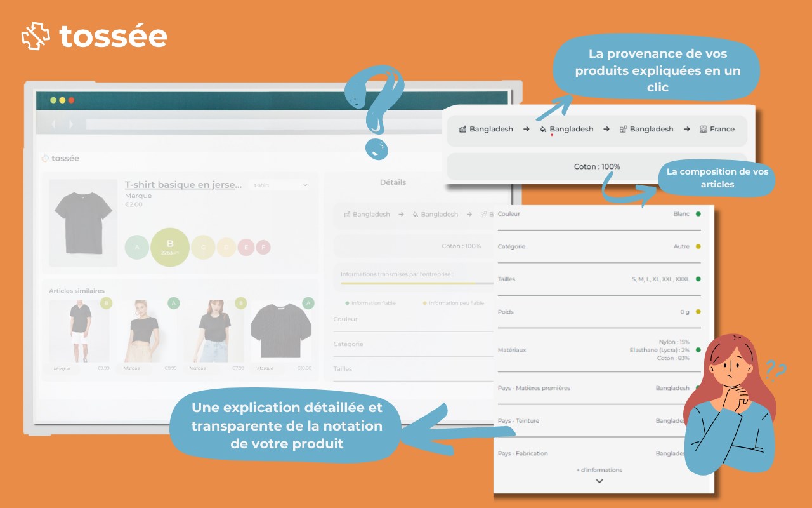Click the "Information peu fiable" legend entry

[x=454, y=303]
